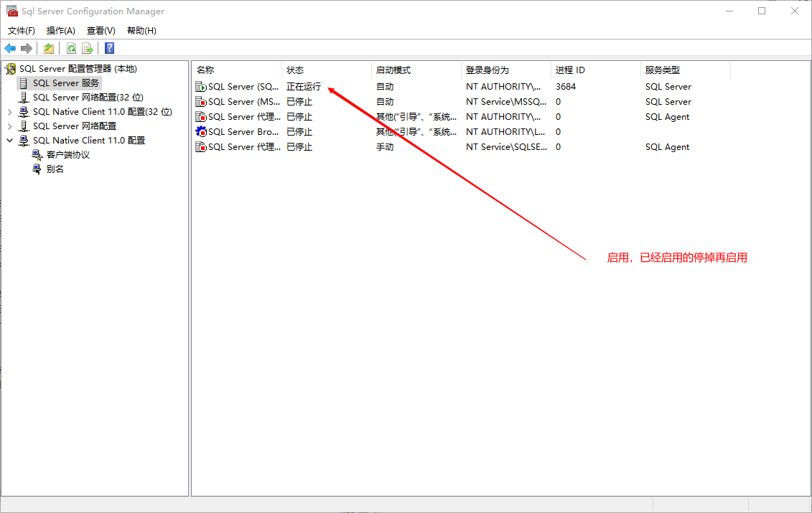
Task: Maximize the Configuration Manager window
Action: (x=762, y=11)
